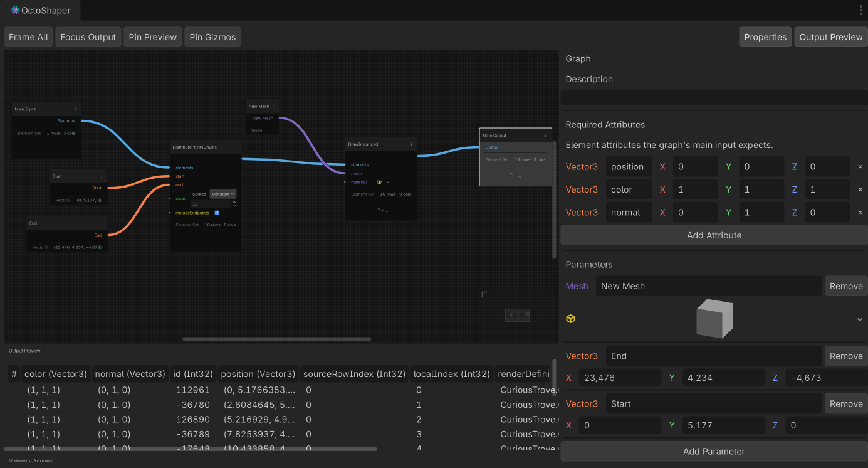Edit the normal attribute Y value

coord(761,212)
